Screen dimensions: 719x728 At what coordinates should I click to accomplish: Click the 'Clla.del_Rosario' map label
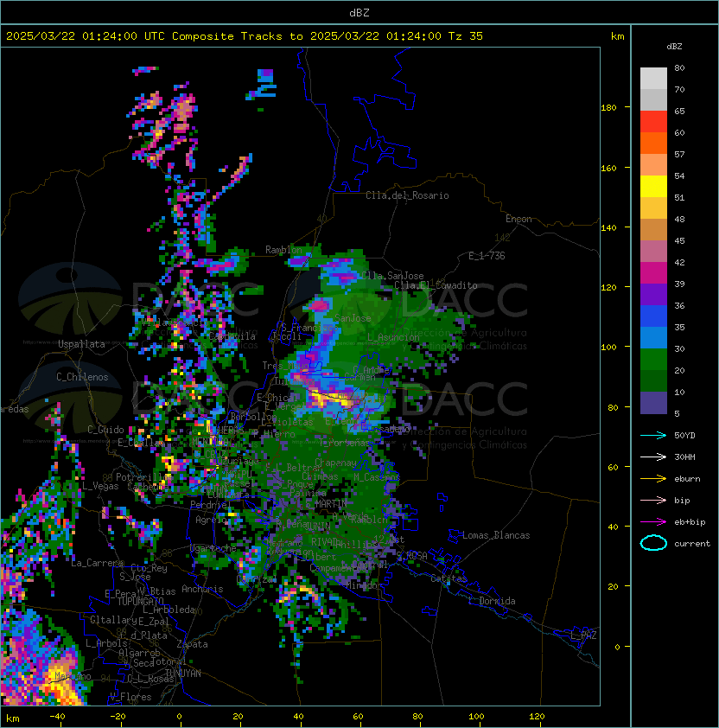407,195
